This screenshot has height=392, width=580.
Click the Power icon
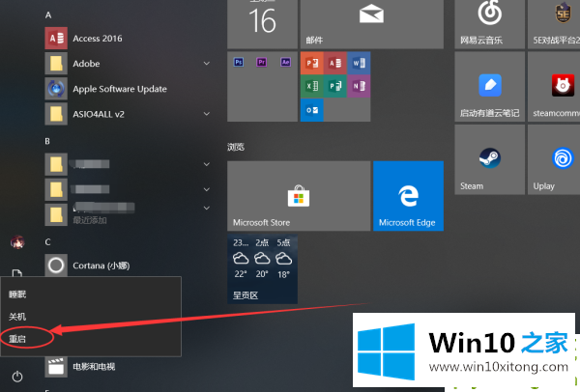click(x=17, y=376)
